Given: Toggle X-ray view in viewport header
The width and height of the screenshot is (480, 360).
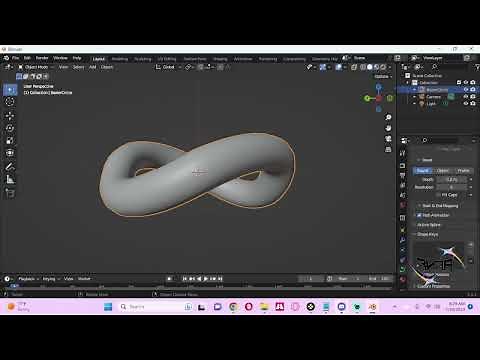Looking at the screenshot, I should 354,67.
